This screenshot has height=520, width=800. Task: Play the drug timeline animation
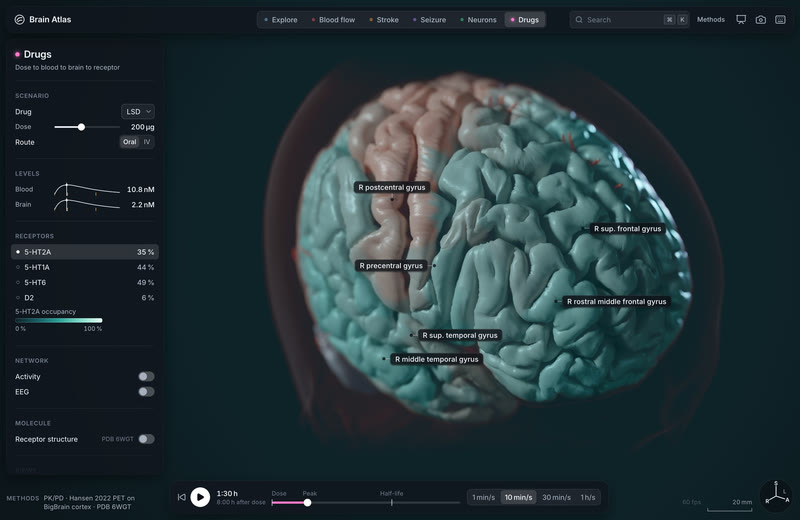[200, 497]
